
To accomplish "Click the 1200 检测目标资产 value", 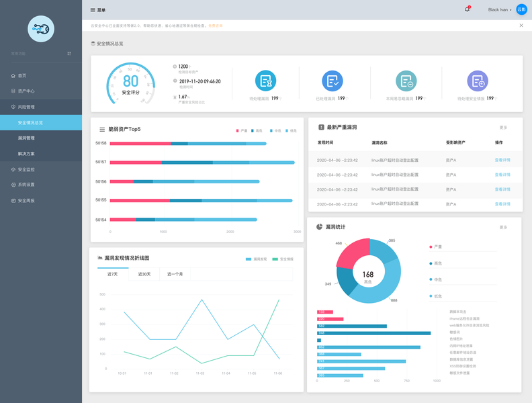I will (x=183, y=66).
